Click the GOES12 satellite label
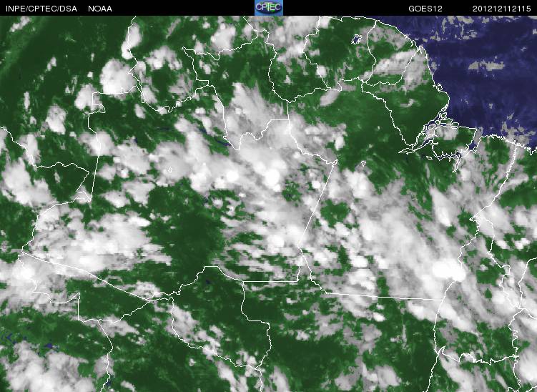This screenshot has height=392, width=537. (x=425, y=9)
